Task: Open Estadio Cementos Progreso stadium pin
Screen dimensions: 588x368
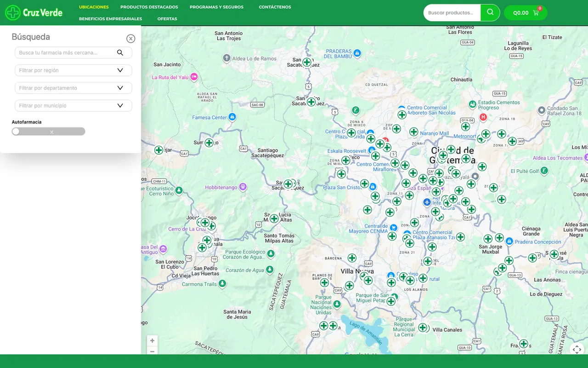Action: [472, 104]
